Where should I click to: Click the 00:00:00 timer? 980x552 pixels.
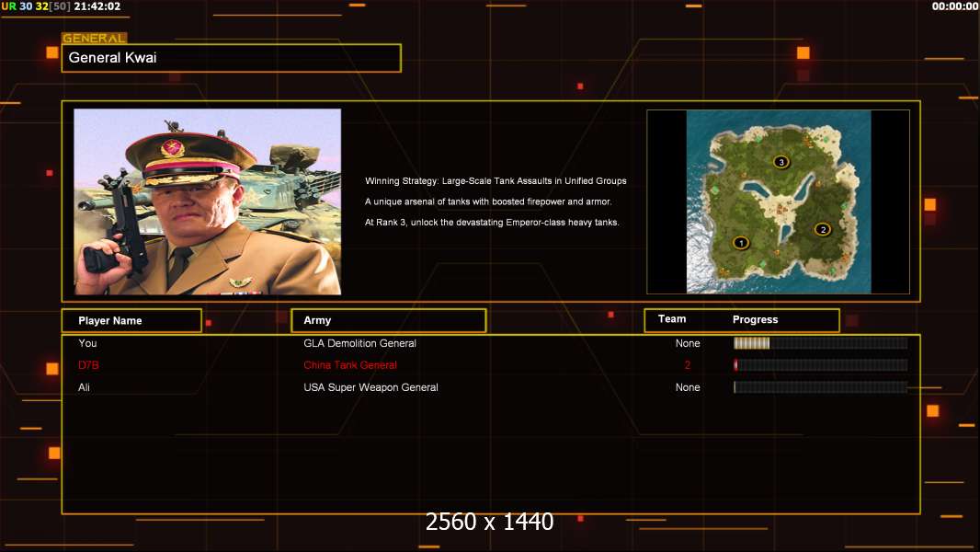[954, 6]
